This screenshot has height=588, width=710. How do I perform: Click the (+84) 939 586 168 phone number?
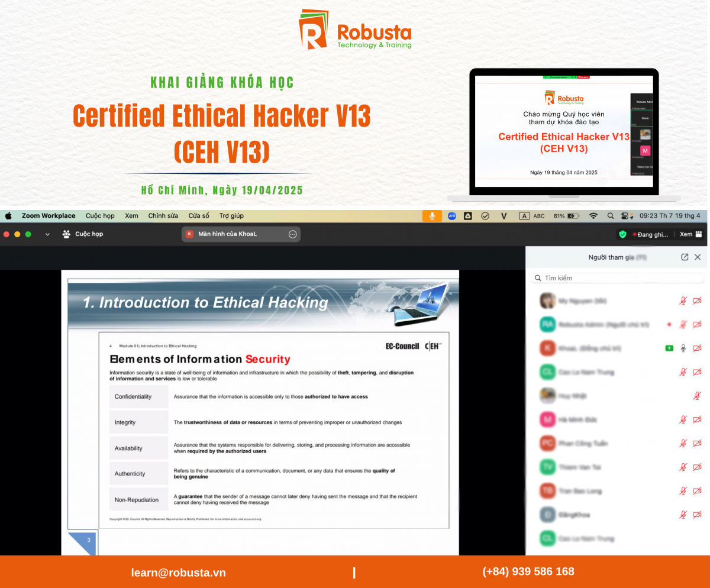coord(528,571)
